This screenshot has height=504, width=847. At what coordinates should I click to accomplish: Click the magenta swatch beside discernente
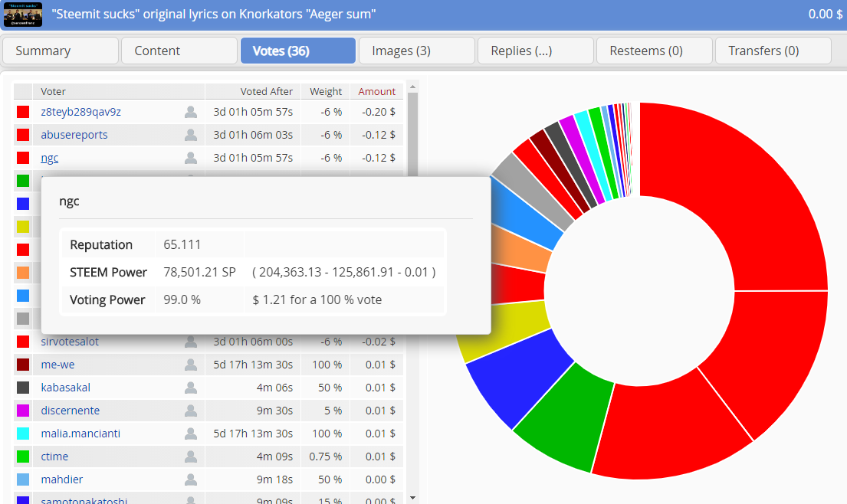pos(23,411)
